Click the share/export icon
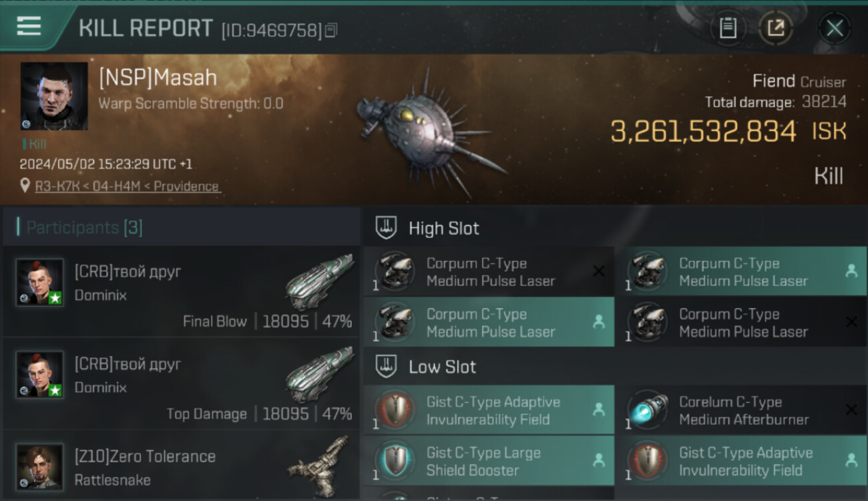The width and height of the screenshot is (868, 501). 775,28
